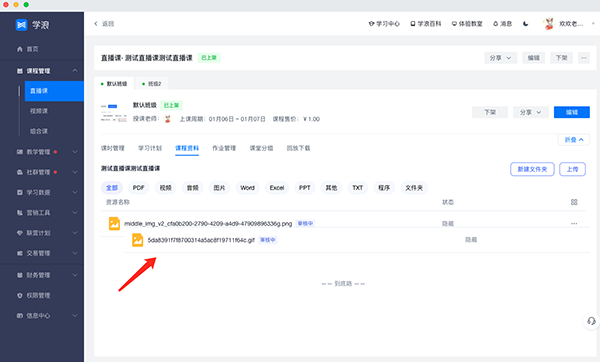Image resolution: width=600 pixels, height=362 pixels.
Task: Select 直播课 in the sidebar
Action: tap(54, 91)
